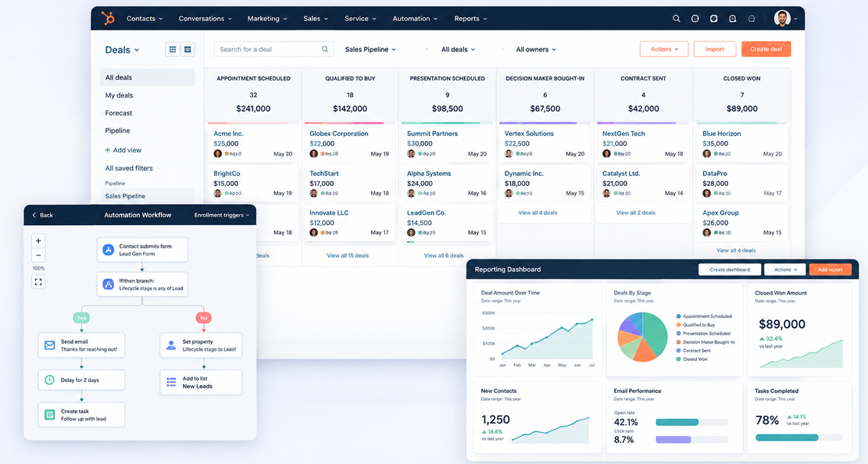Click the Add to list bullet-list icon
The image size is (868, 464).
tap(171, 382)
